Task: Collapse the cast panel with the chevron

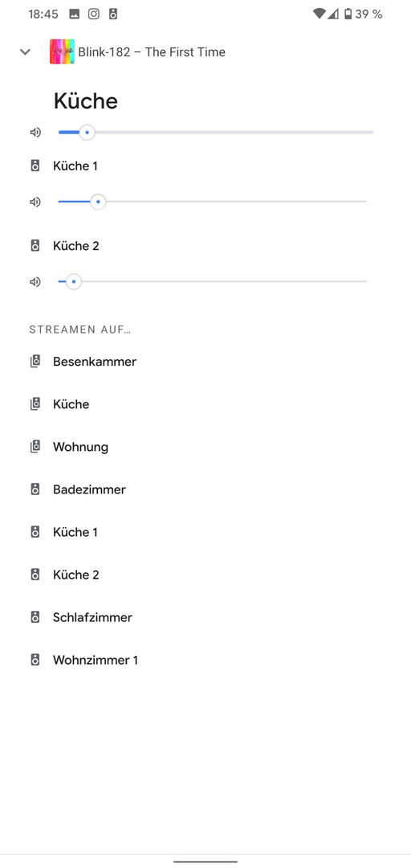Action: click(x=25, y=52)
